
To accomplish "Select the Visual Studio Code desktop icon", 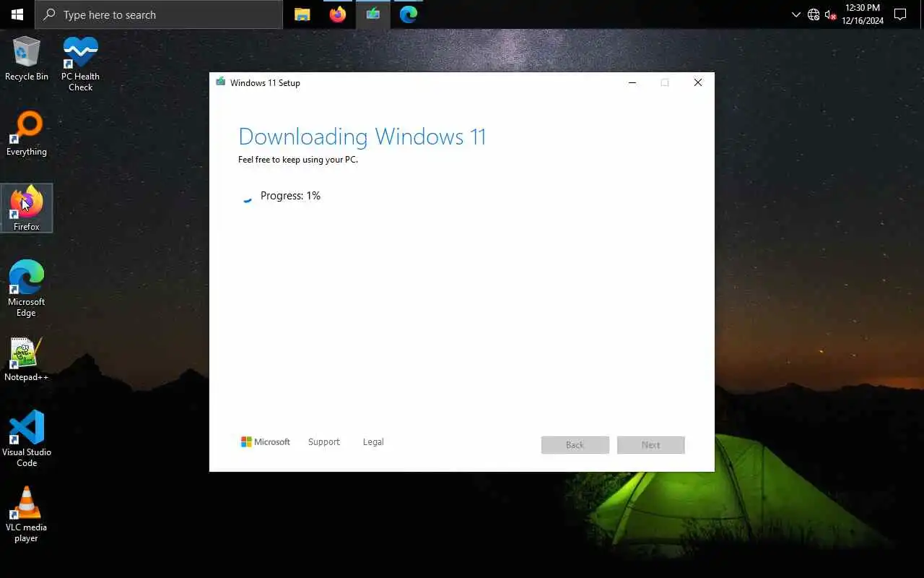I will [x=27, y=439].
